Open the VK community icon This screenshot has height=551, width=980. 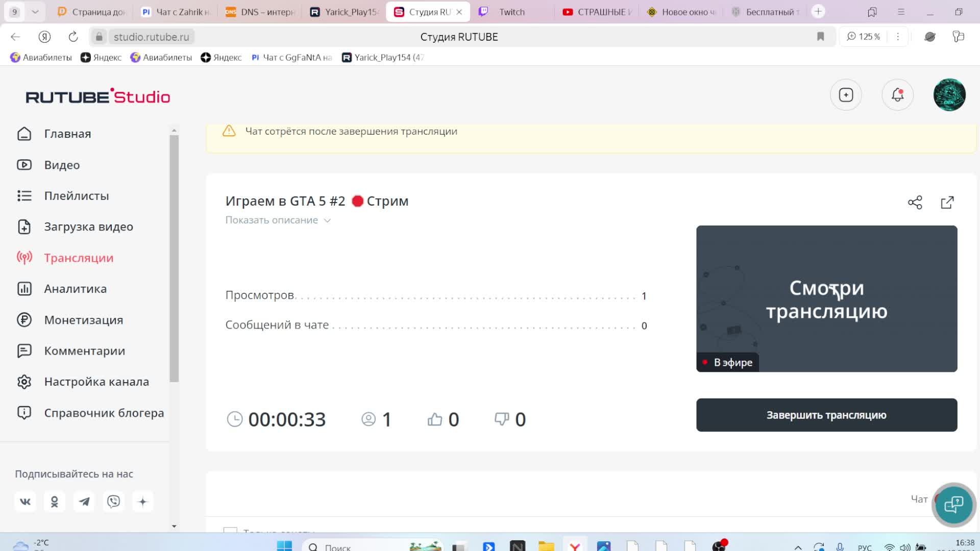(24, 502)
